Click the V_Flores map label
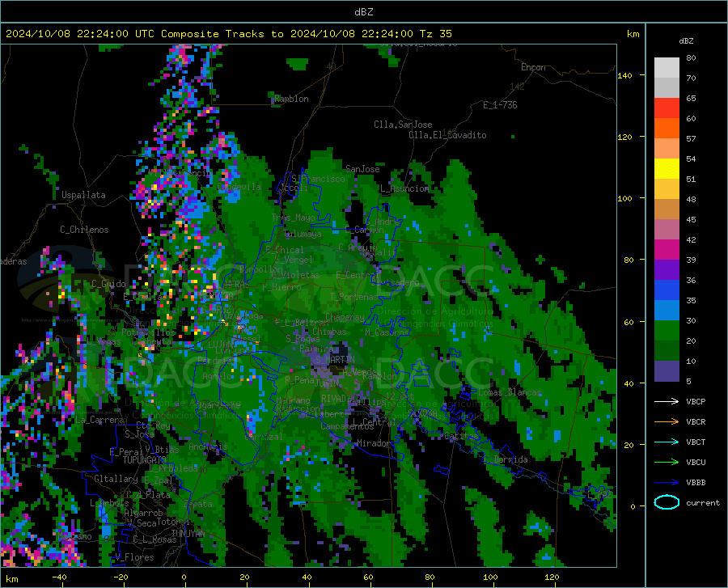The height and width of the screenshot is (588, 728). (x=134, y=557)
